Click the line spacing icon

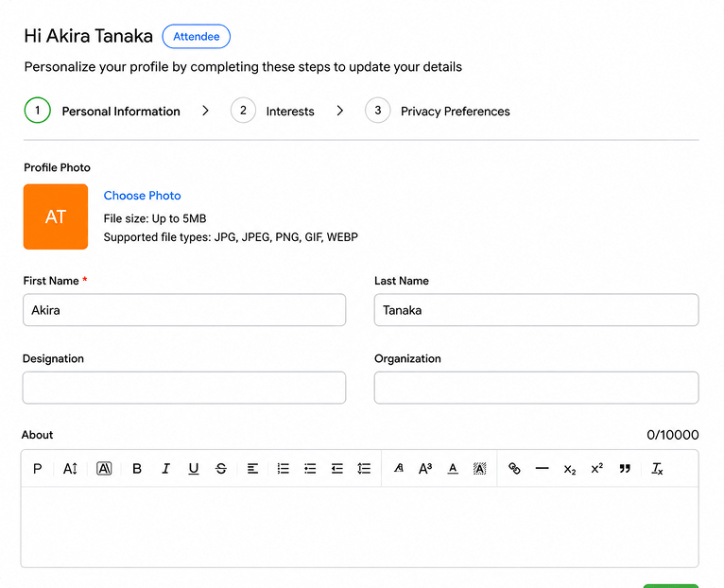click(x=364, y=469)
